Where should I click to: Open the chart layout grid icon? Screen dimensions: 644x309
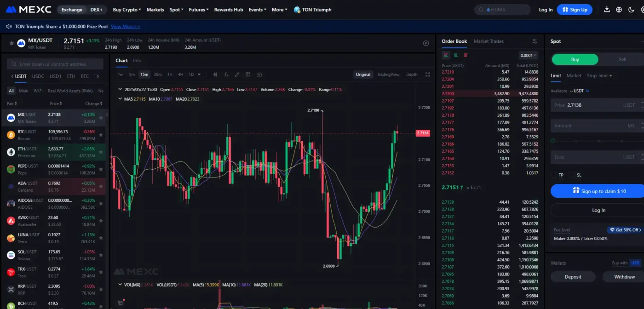(x=248, y=74)
